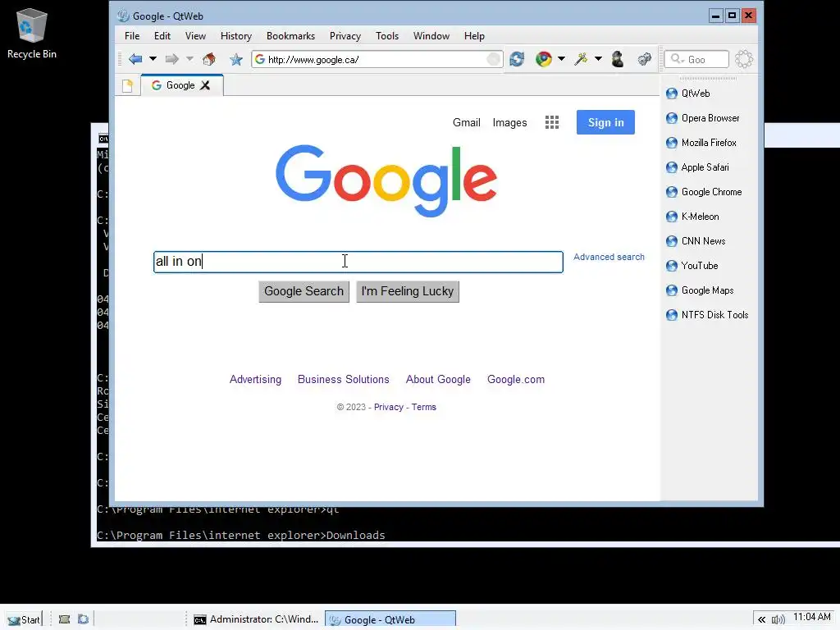This screenshot has height=630, width=840.
Task: Open the Edit menu
Action: (x=162, y=36)
